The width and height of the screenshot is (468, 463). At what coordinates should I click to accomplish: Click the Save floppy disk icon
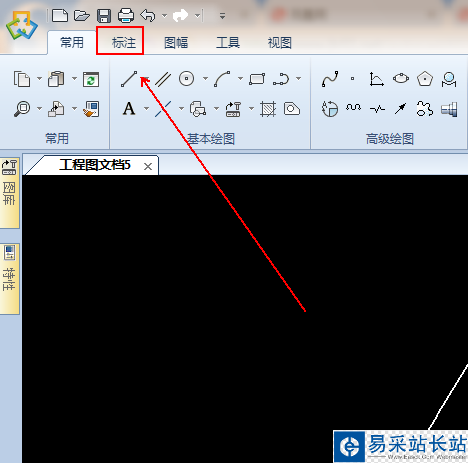pos(104,16)
